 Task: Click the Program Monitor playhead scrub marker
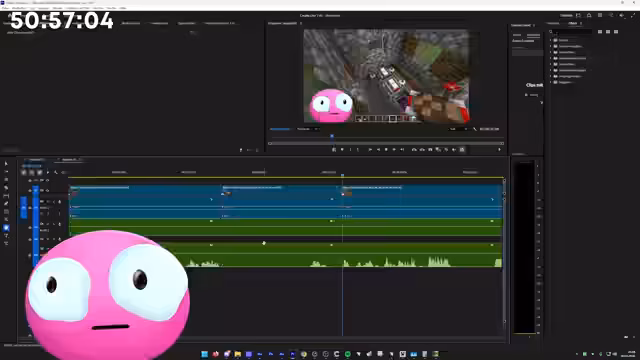(x=332, y=136)
